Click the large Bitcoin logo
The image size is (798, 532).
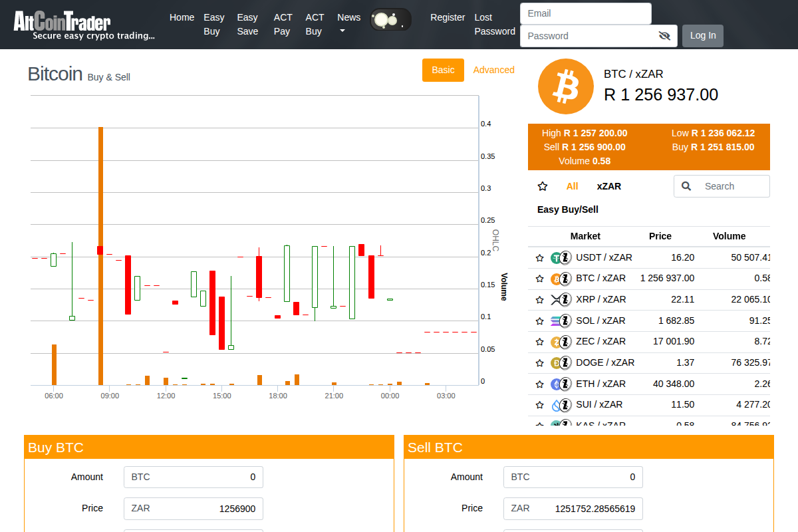pos(565,86)
